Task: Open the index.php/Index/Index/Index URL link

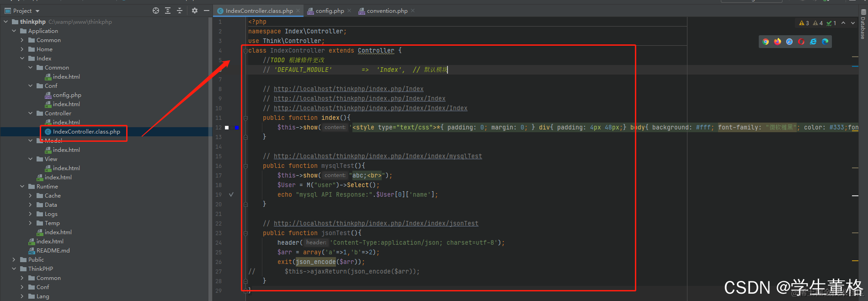Action: pyautogui.click(x=370, y=108)
